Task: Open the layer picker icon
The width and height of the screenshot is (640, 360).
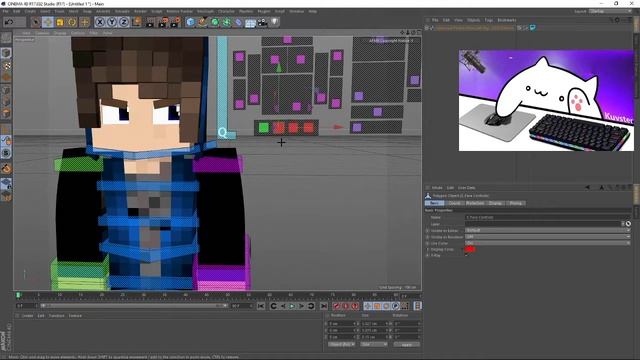Action: [x=628, y=224]
